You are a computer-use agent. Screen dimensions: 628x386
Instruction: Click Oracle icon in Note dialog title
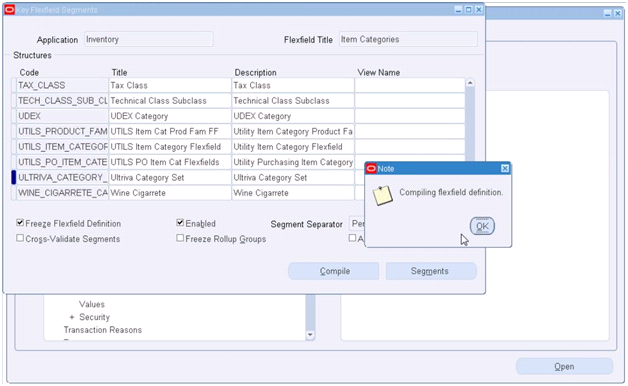point(371,169)
